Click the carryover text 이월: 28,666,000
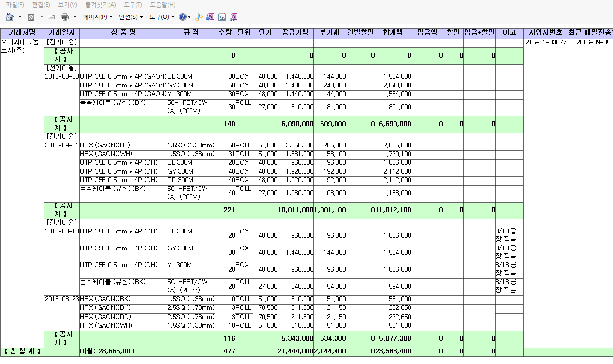The image size is (613, 364). (x=107, y=351)
